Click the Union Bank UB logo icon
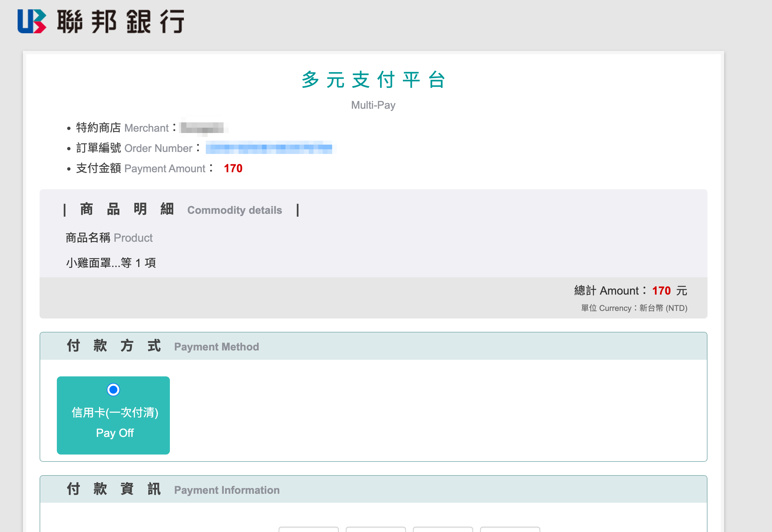Image resolution: width=772 pixels, height=532 pixels. point(32,21)
